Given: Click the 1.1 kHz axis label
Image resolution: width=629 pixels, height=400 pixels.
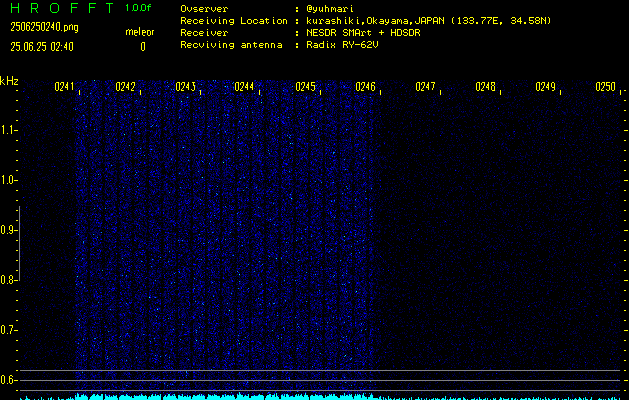Looking at the screenshot, I should pos(7,130).
